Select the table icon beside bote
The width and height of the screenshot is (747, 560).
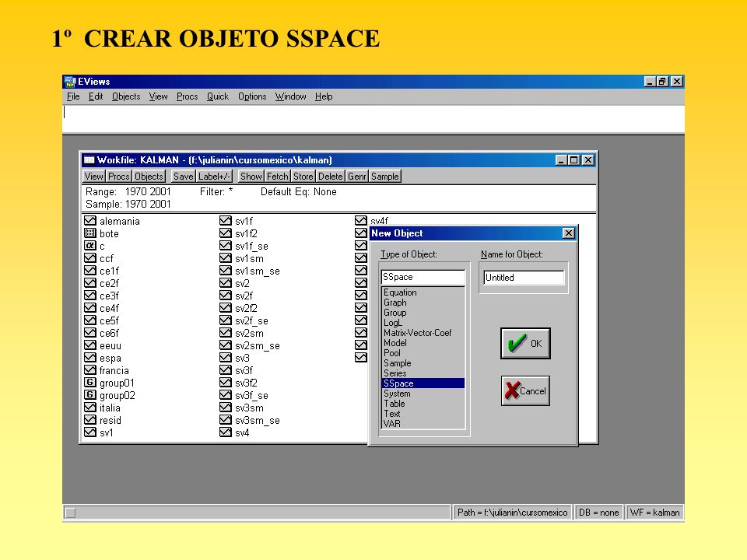point(90,233)
